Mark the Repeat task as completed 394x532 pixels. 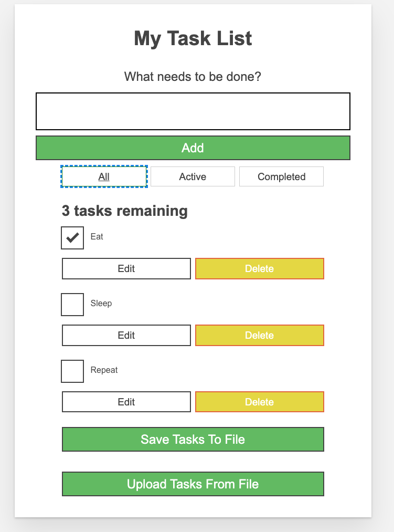72,371
